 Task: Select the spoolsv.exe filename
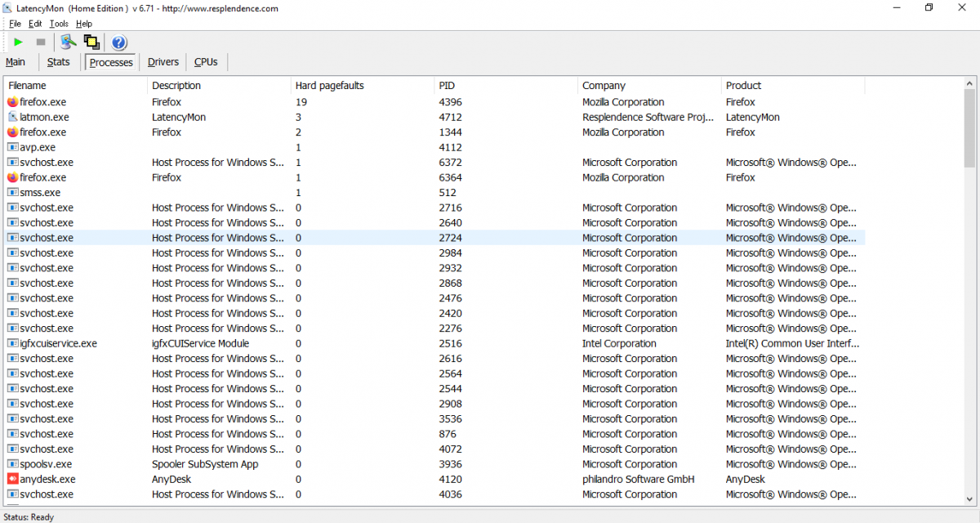click(x=47, y=464)
